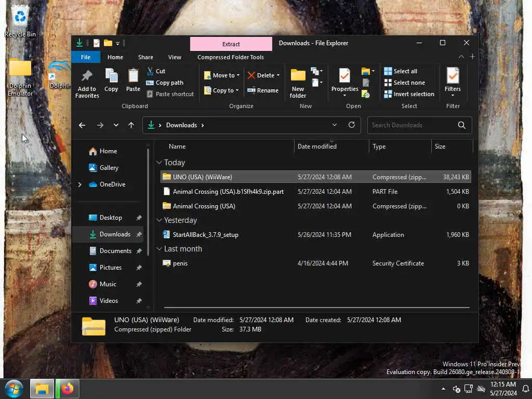This screenshot has height=399, width=532.
Task: Go forward with the right arrow
Action: coord(100,125)
